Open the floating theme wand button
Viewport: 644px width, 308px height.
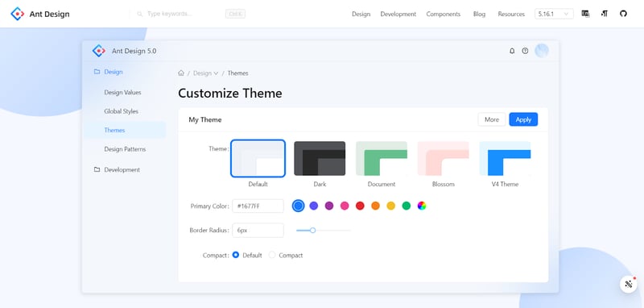click(x=628, y=284)
